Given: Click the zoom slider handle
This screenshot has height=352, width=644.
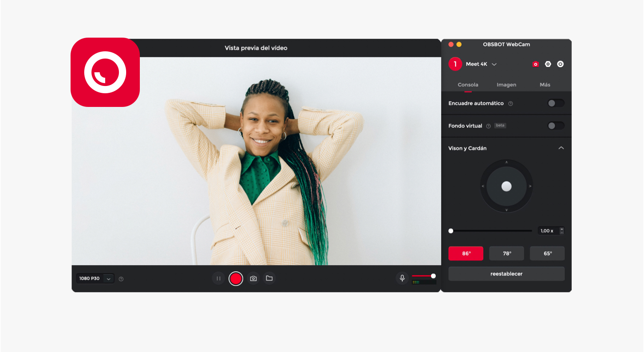Looking at the screenshot, I should [451, 231].
